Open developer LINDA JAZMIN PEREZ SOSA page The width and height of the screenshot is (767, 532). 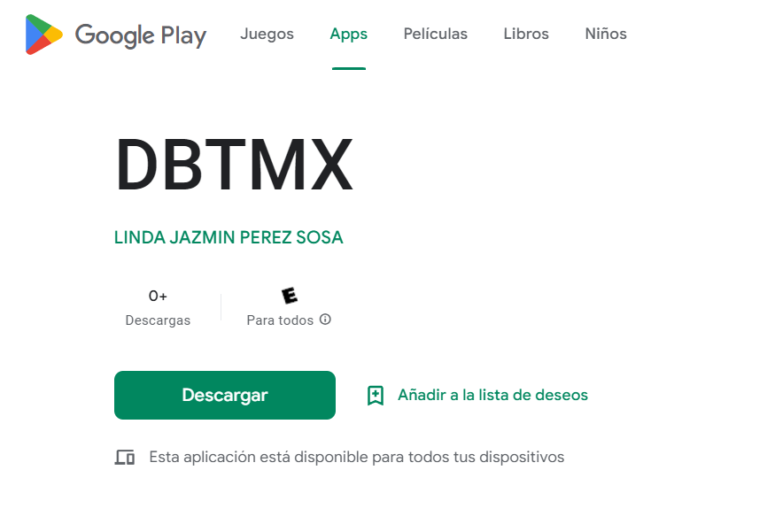(229, 237)
